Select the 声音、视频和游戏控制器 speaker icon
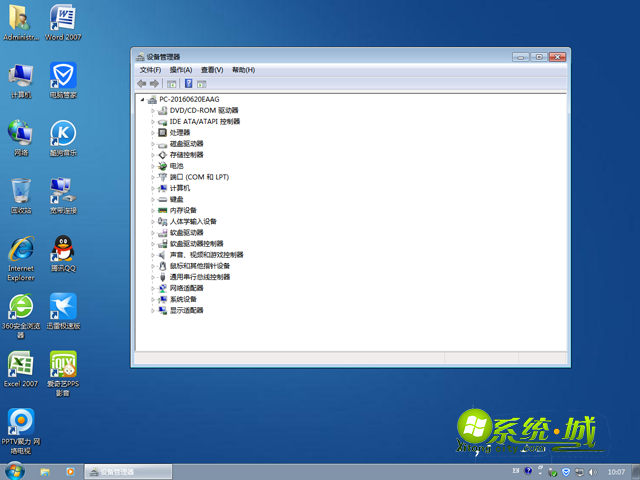 162,255
